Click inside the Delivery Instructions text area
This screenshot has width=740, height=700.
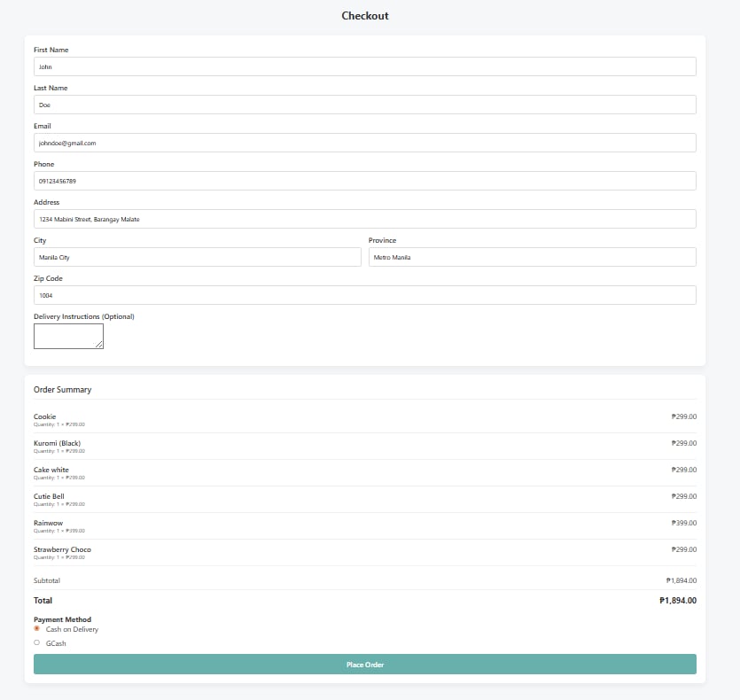pos(67,335)
